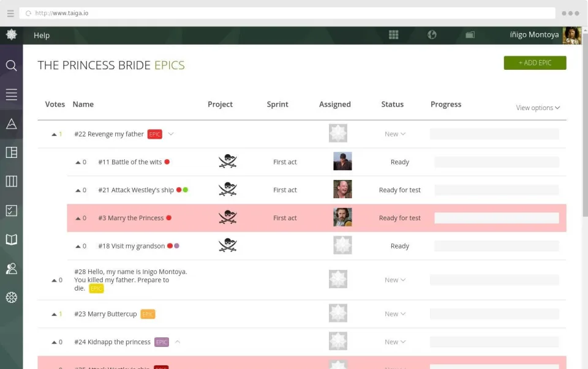Click the projects grid icon in header
The height and width of the screenshot is (369, 588).
(x=393, y=35)
